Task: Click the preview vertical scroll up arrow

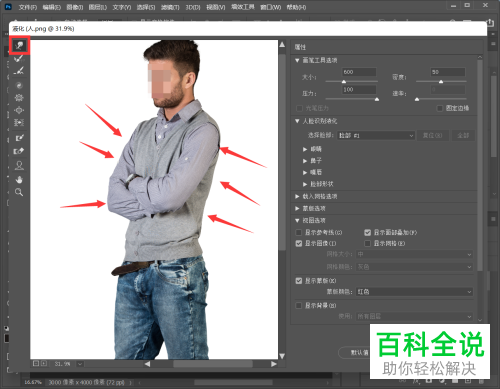Action: click(282, 44)
